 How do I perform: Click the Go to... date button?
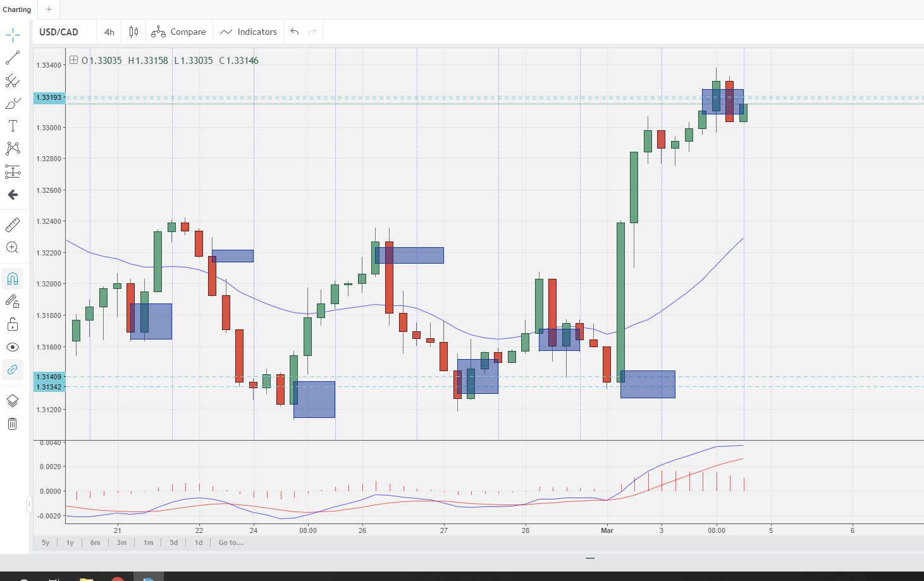pos(231,542)
